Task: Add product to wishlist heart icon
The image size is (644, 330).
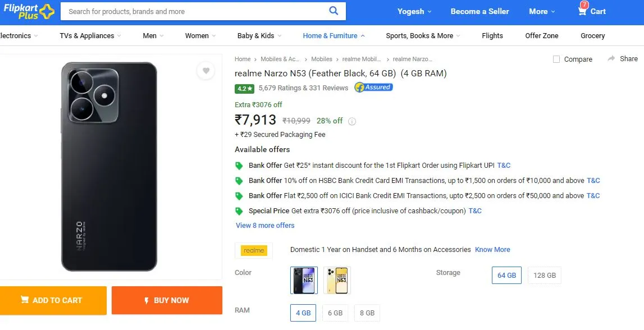Action: pos(205,71)
